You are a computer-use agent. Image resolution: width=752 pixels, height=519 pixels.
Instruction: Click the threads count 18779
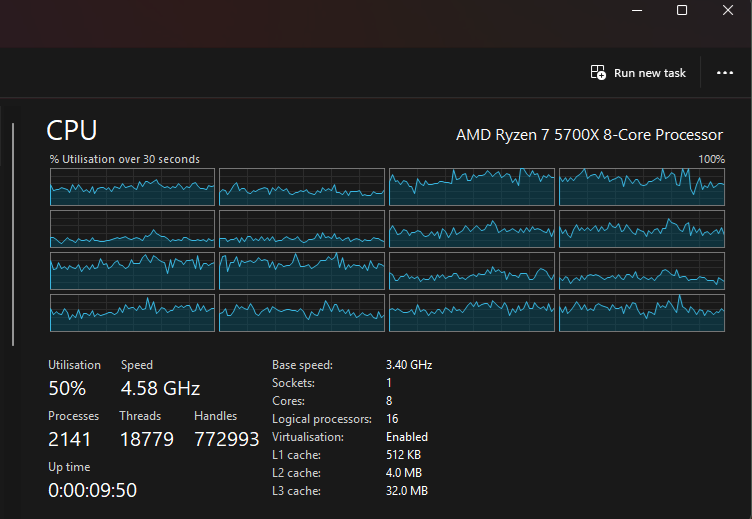(147, 439)
